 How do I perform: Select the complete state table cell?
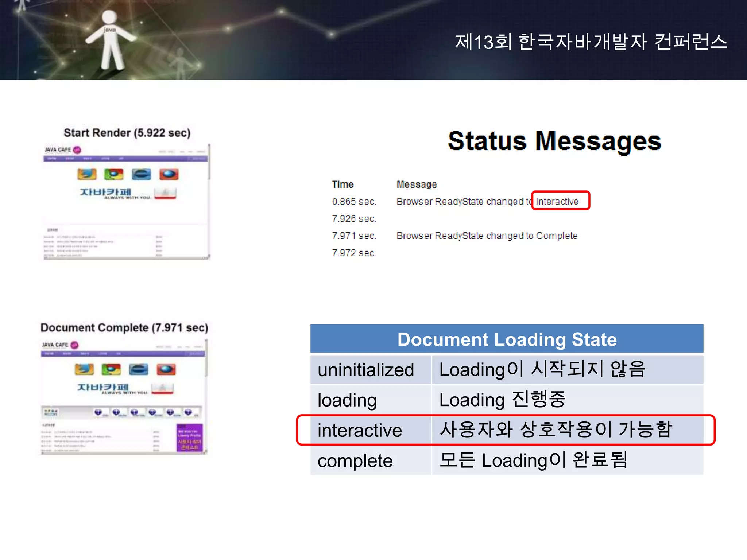(371, 460)
